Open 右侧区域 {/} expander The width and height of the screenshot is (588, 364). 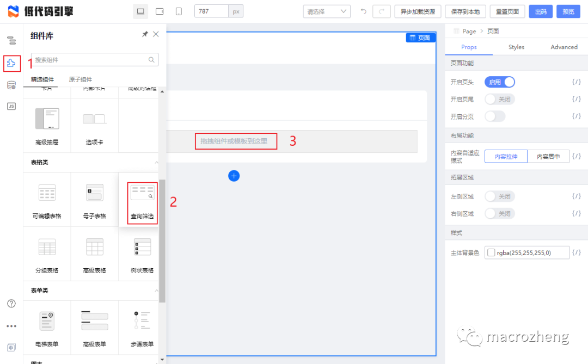[x=577, y=213]
